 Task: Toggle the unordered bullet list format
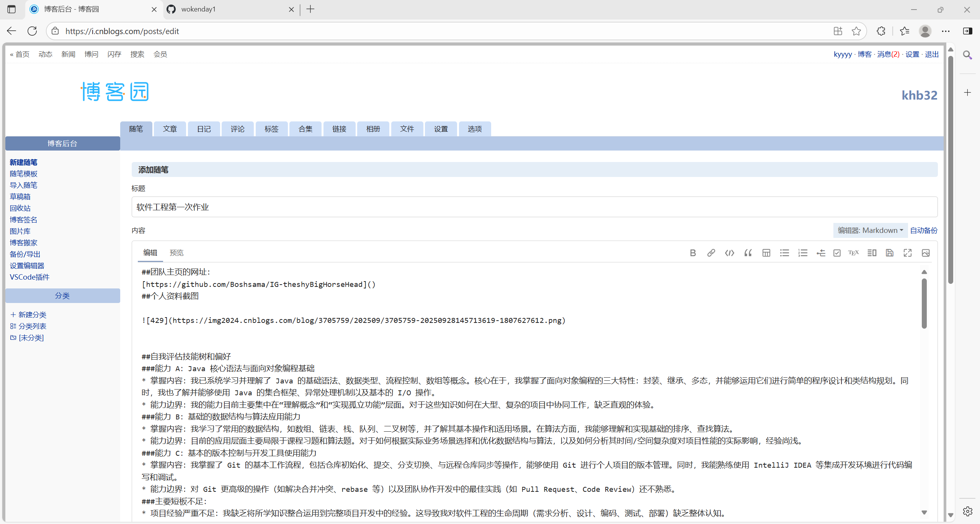pos(784,253)
